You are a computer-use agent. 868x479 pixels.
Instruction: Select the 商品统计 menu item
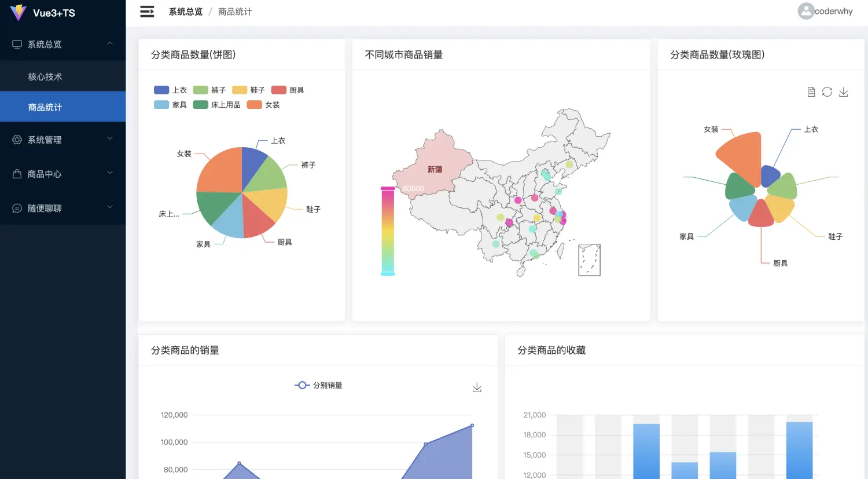[62, 107]
